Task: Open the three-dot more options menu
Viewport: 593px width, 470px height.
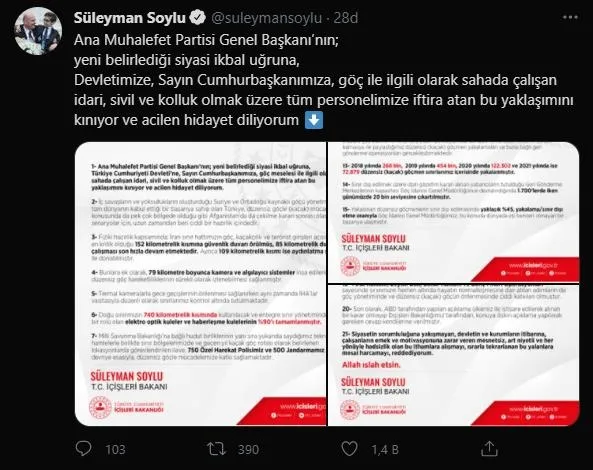Action: tap(570, 17)
